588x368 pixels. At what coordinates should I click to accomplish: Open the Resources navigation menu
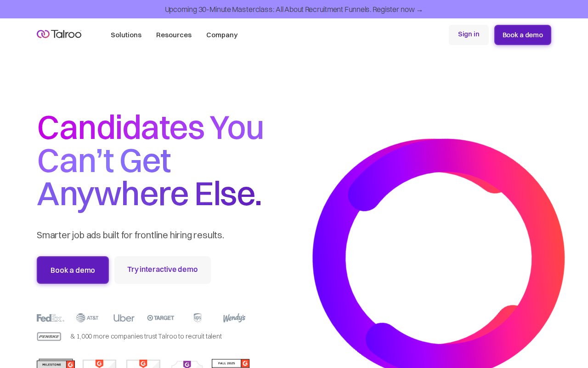click(174, 35)
